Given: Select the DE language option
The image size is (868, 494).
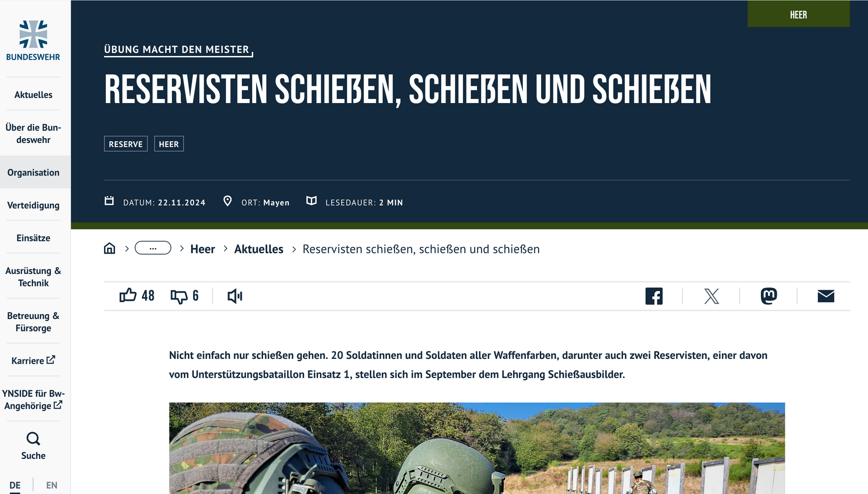Looking at the screenshot, I should click(x=15, y=485).
